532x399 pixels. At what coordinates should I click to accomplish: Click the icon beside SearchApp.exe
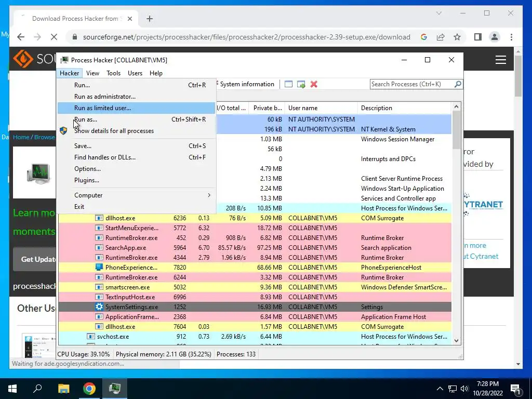click(99, 248)
